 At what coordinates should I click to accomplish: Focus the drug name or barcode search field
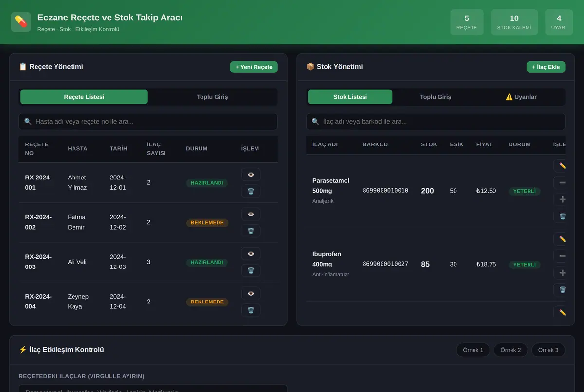pos(436,122)
